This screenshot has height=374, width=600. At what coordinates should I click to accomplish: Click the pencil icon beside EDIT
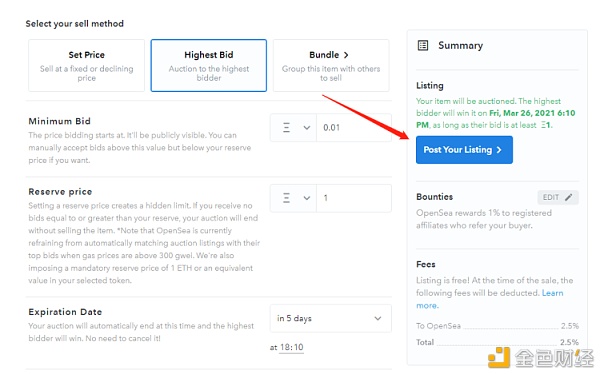pyautogui.click(x=569, y=197)
